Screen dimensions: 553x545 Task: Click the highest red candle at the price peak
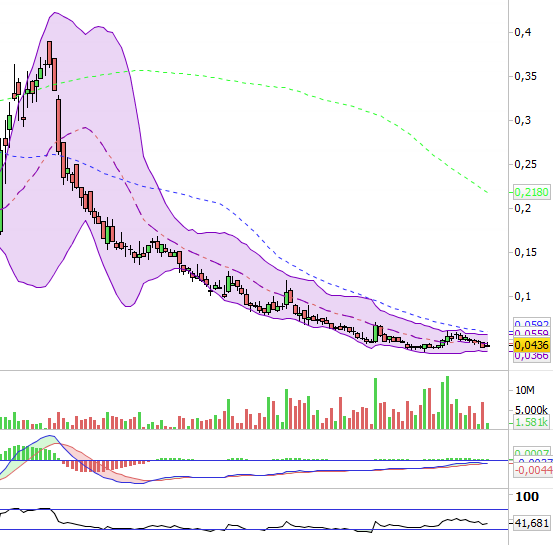point(49,53)
